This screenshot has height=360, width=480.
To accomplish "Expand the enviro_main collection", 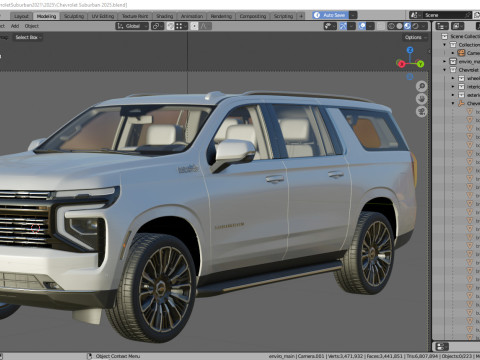I will (x=444, y=61).
